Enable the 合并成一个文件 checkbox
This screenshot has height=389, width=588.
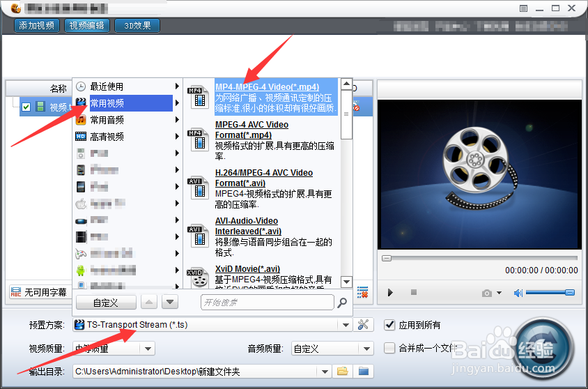pos(389,348)
